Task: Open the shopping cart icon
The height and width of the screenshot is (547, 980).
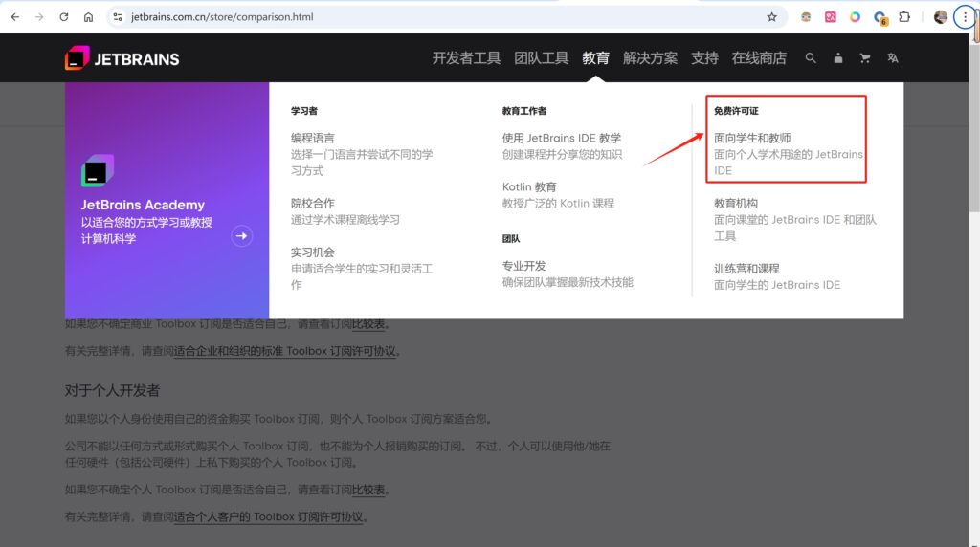Action: (865, 58)
